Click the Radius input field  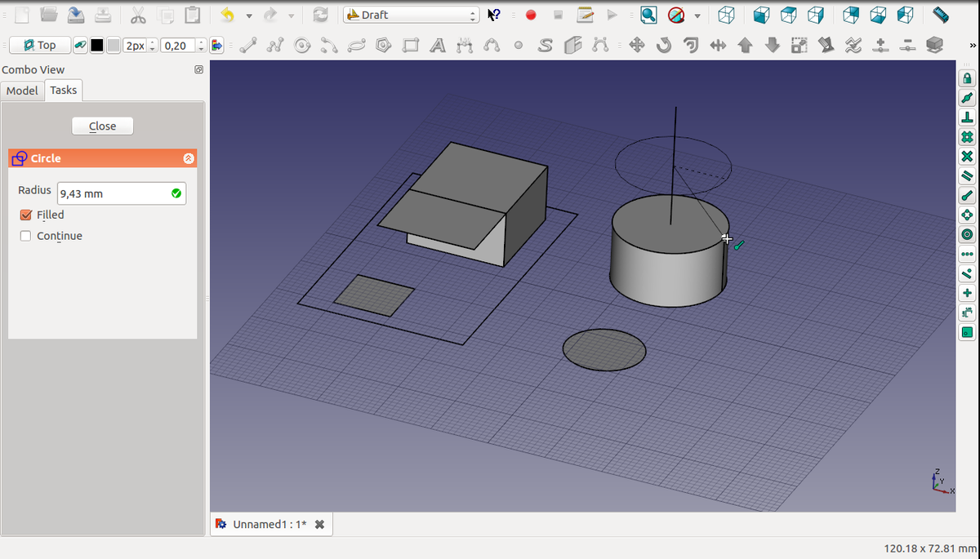click(x=113, y=193)
